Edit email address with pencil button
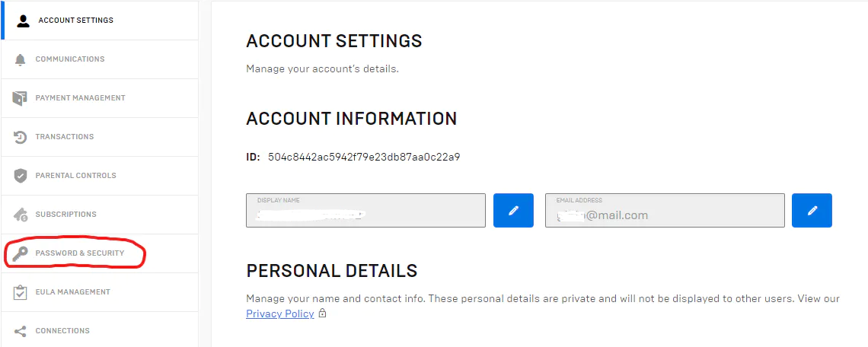Image resolution: width=868 pixels, height=347 pixels. (x=812, y=210)
